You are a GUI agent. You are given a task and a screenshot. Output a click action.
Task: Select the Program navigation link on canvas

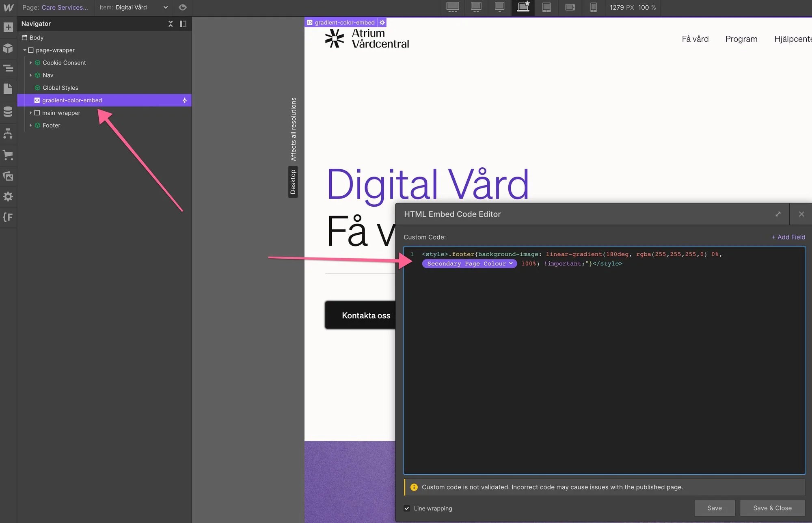pyautogui.click(x=741, y=39)
